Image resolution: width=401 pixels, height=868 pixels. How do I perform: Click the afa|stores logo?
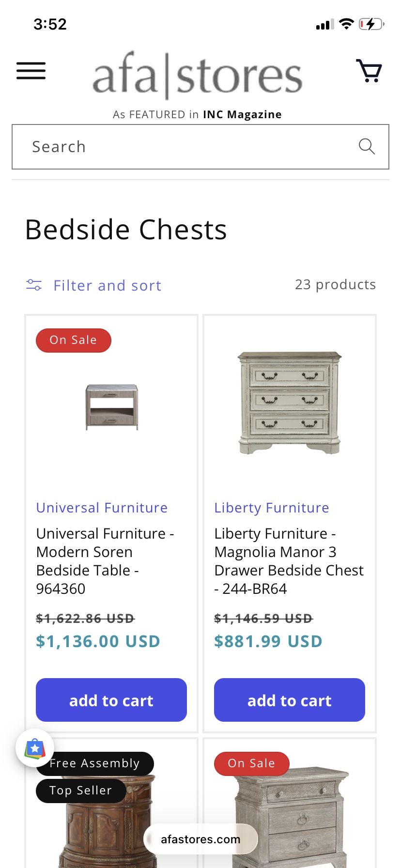coord(196,76)
